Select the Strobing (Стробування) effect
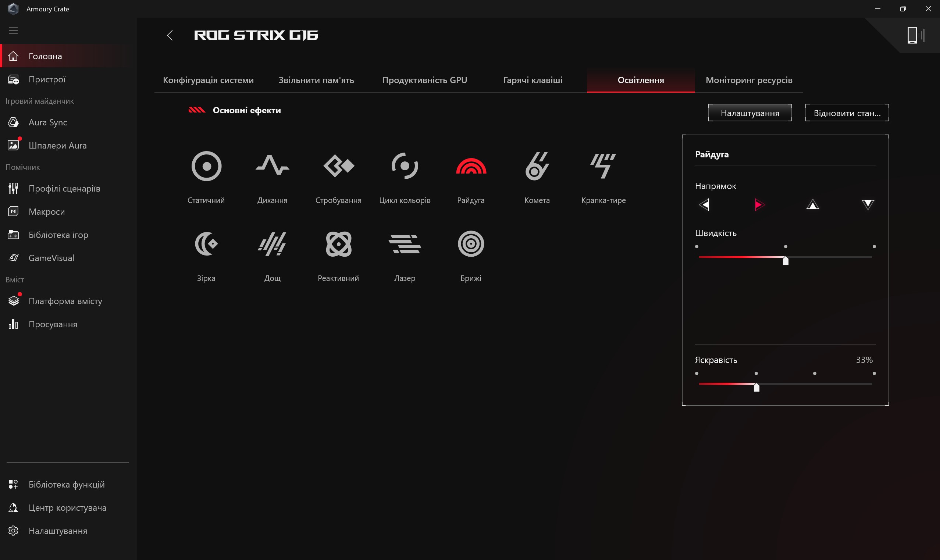The width and height of the screenshot is (940, 560). (338, 167)
